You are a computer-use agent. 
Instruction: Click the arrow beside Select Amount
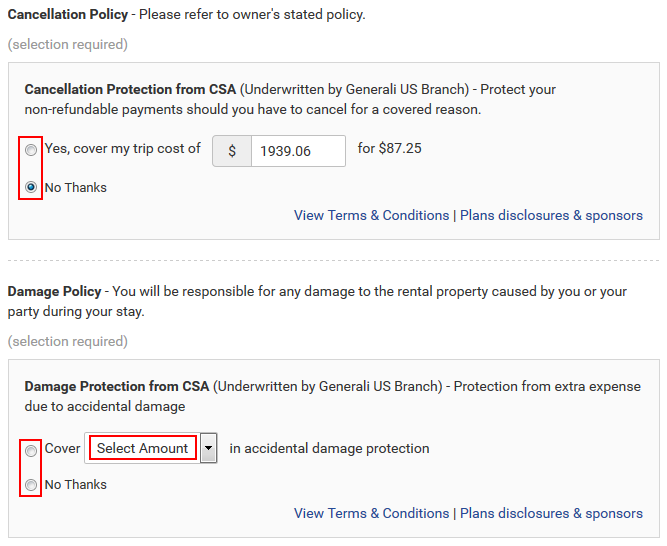[x=209, y=449]
